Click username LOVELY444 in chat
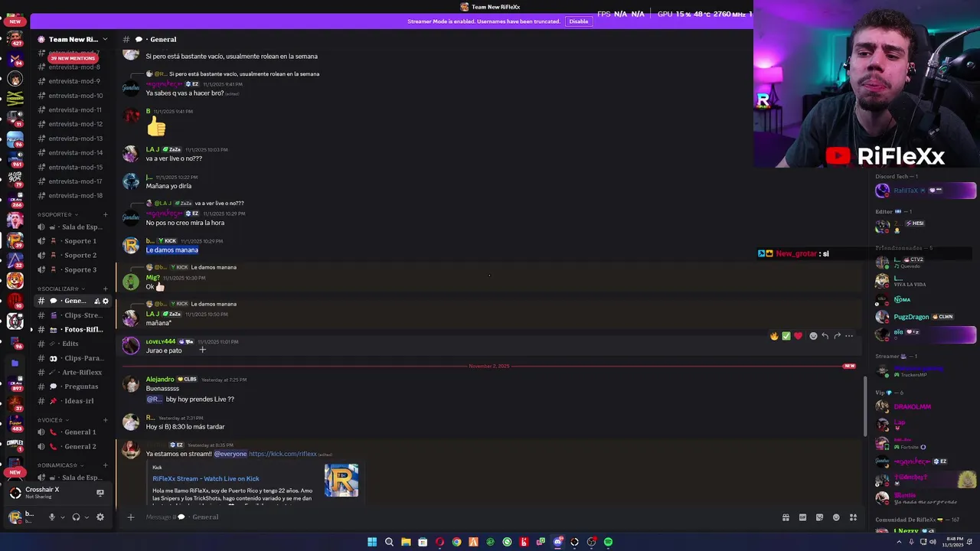Image resolution: width=980 pixels, height=551 pixels. tap(161, 341)
